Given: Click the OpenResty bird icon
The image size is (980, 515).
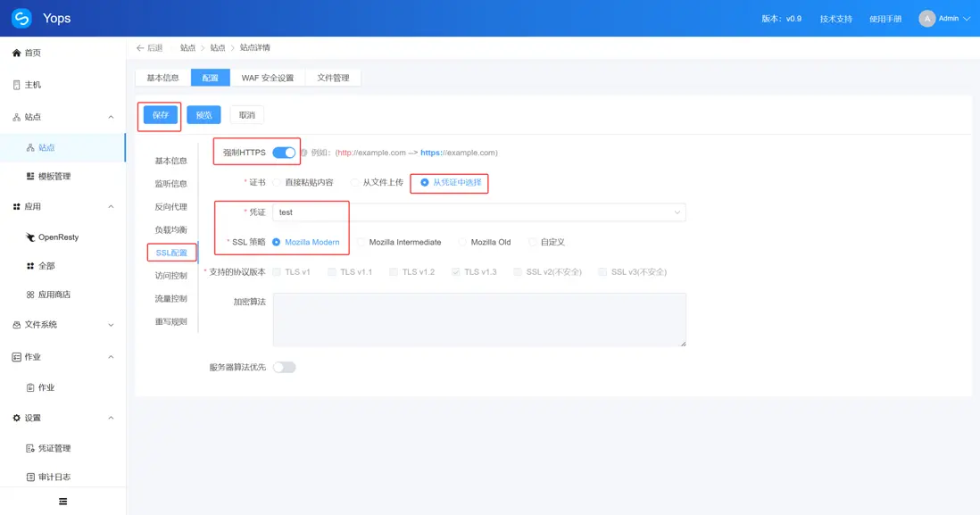Looking at the screenshot, I should tap(30, 237).
